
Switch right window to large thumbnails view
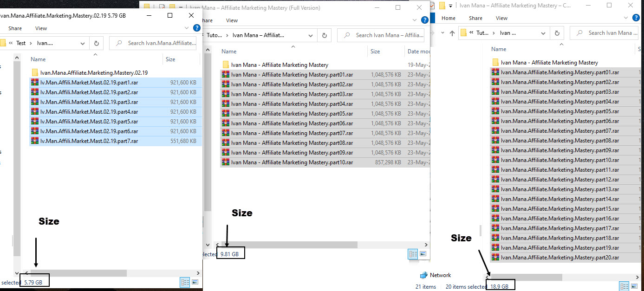(635, 286)
